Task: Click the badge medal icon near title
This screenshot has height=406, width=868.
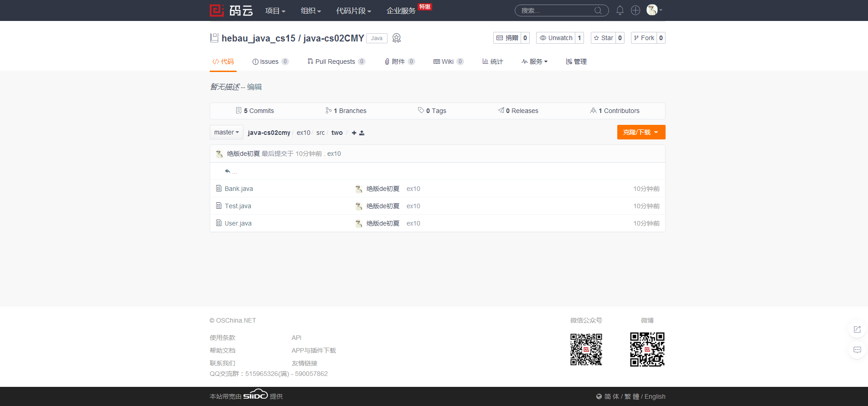Action: tap(397, 38)
